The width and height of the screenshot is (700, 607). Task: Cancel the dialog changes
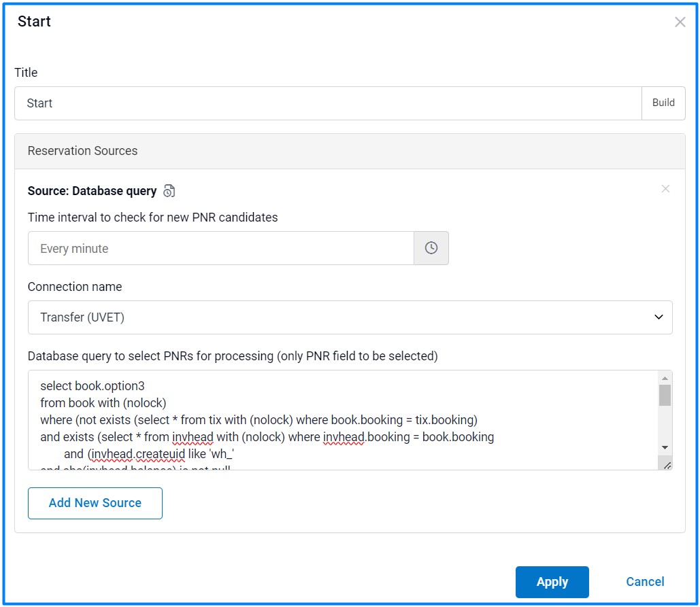pyautogui.click(x=644, y=582)
